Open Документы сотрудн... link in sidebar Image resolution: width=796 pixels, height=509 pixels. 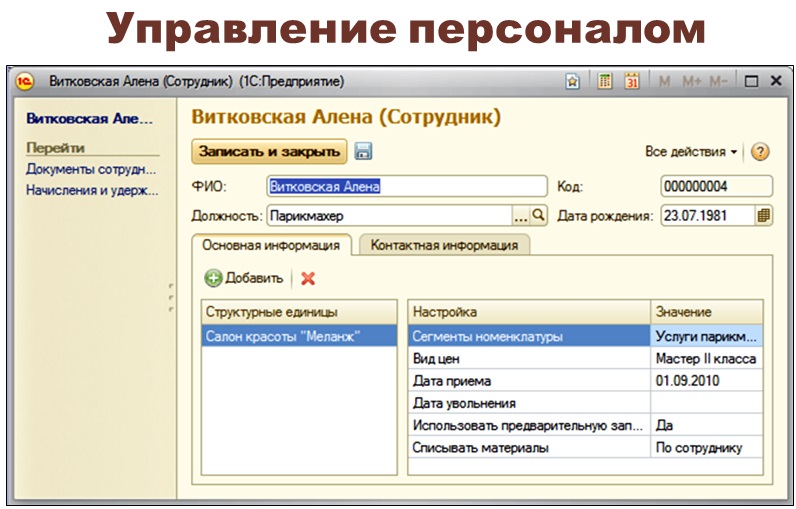[x=91, y=169]
